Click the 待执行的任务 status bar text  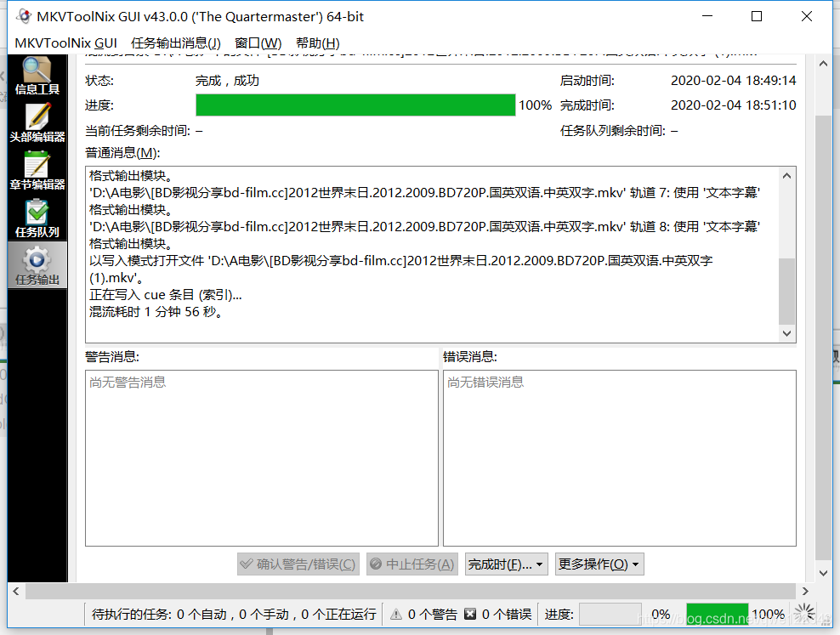coord(234,614)
